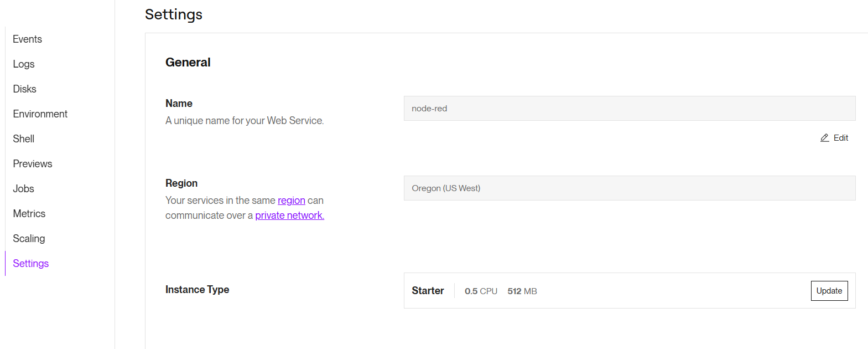Click the Oregon (US West) region field
The height and width of the screenshot is (349, 868).
click(629, 188)
